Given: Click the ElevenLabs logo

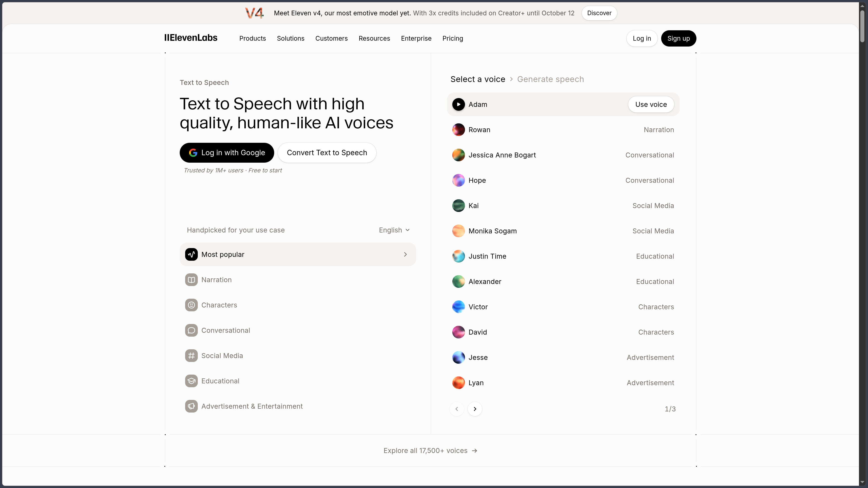Looking at the screenshot, I should pyautogui.click(x=191, y=38).
